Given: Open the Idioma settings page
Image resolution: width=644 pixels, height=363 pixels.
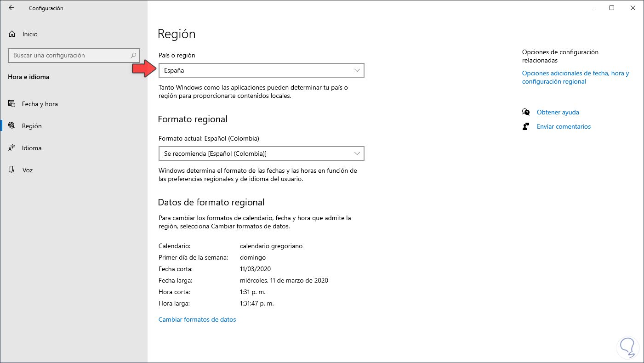Looking at the screenshot, I should (x=32, y=148).
